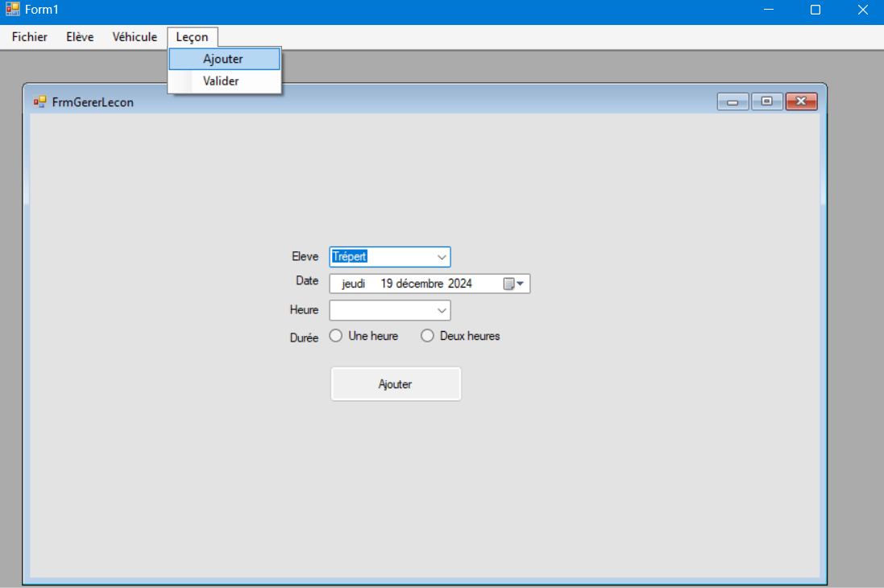This screenshot has height=588, width=884.
Task: Choose the Deux heures duration option
Action: click(428, 336)
